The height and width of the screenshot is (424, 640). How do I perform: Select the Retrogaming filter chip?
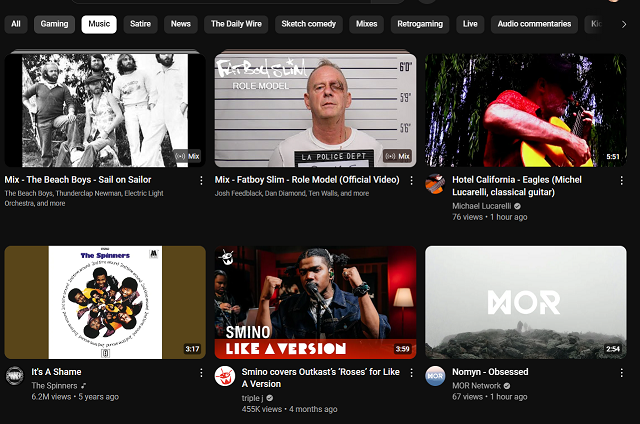tap(420, 24)
